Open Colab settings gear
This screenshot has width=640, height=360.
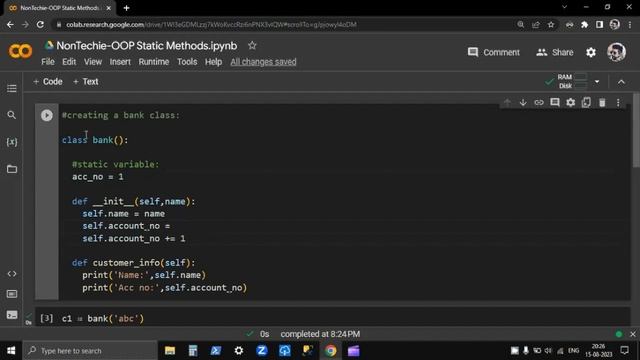[x=591, y=52]
